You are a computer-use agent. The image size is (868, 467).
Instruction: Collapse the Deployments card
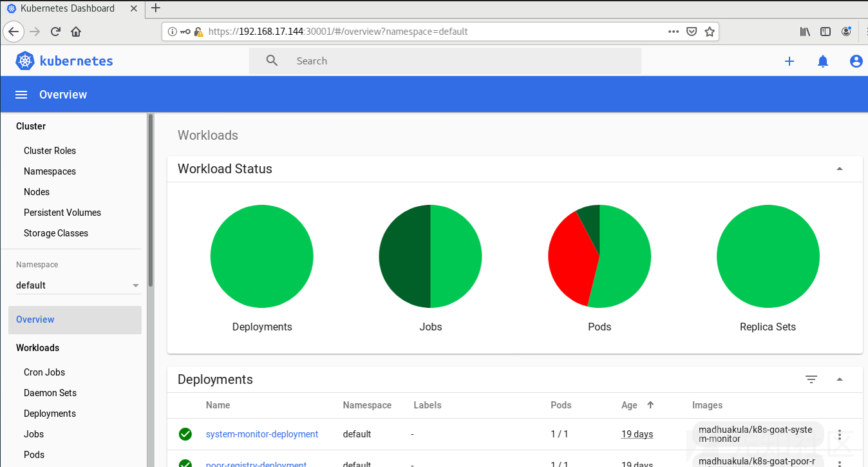(840, 379)
